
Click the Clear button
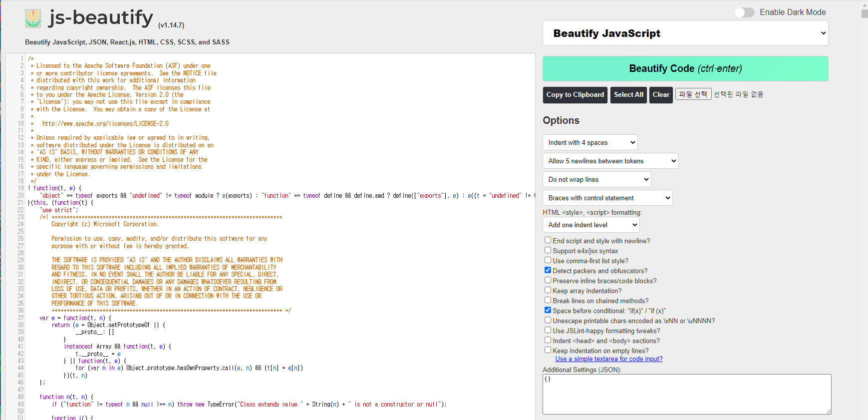point(661,95)
